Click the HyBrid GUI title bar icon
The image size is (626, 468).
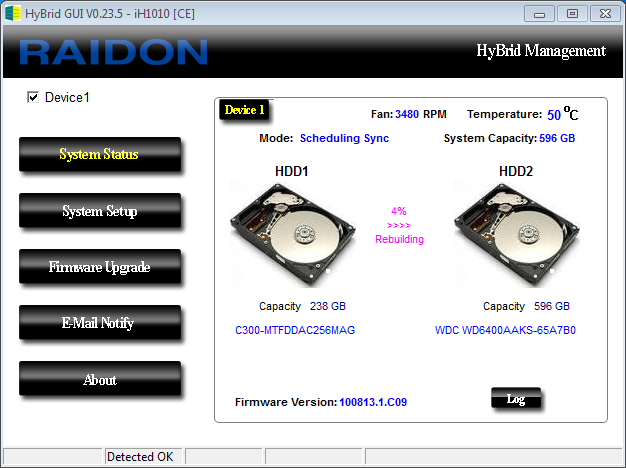click(12, 13)
